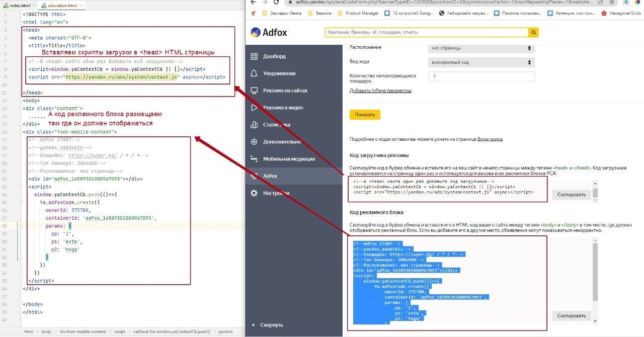Click the Статистика chart icon in sidebar
Screen dimensions: 644x337
[x=254, y=125]
